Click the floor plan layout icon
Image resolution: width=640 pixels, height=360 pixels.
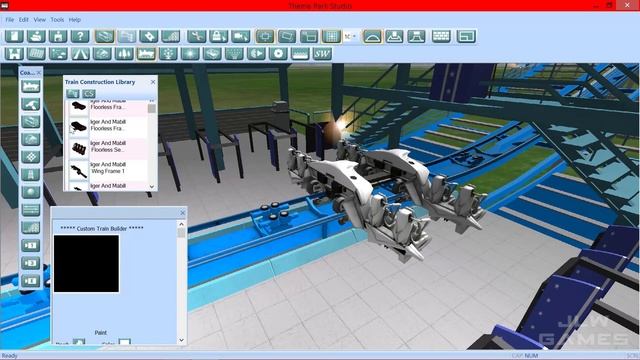[467, 36]
